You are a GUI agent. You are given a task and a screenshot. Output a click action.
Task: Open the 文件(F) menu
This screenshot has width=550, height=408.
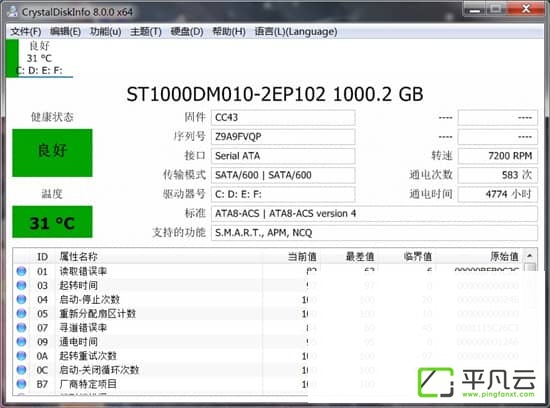tap(26, 32)
